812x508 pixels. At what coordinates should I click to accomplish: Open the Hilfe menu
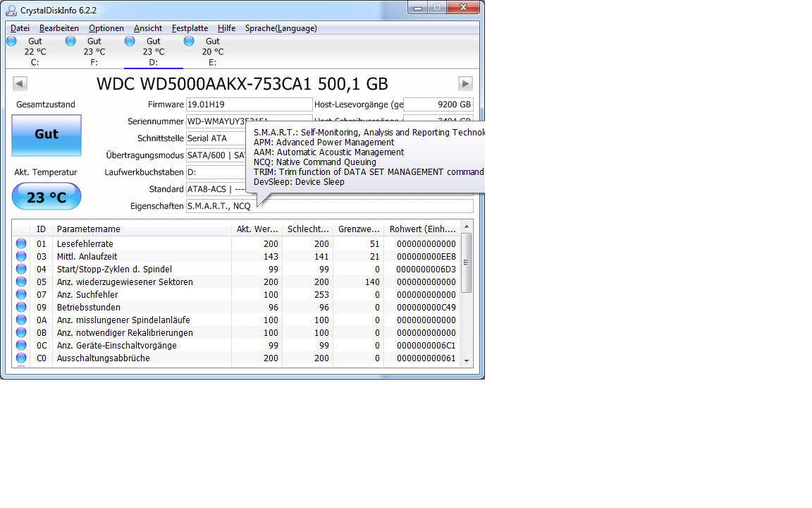coord(226,28)
